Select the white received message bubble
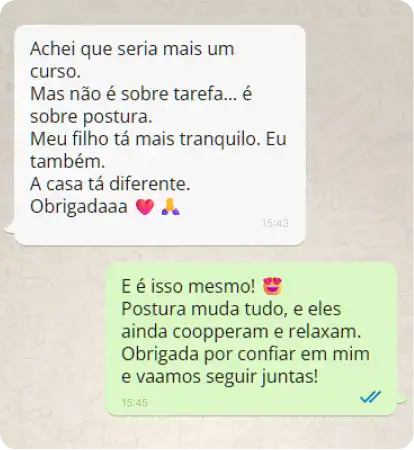 tap(160, 135)
